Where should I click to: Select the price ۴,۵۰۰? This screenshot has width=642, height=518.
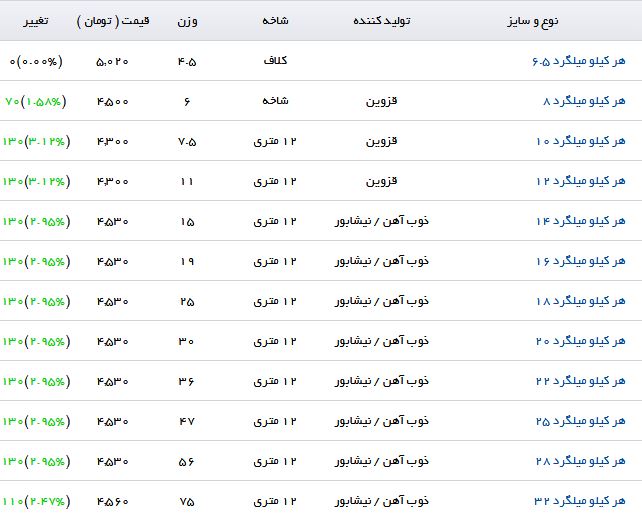[113, 102]
